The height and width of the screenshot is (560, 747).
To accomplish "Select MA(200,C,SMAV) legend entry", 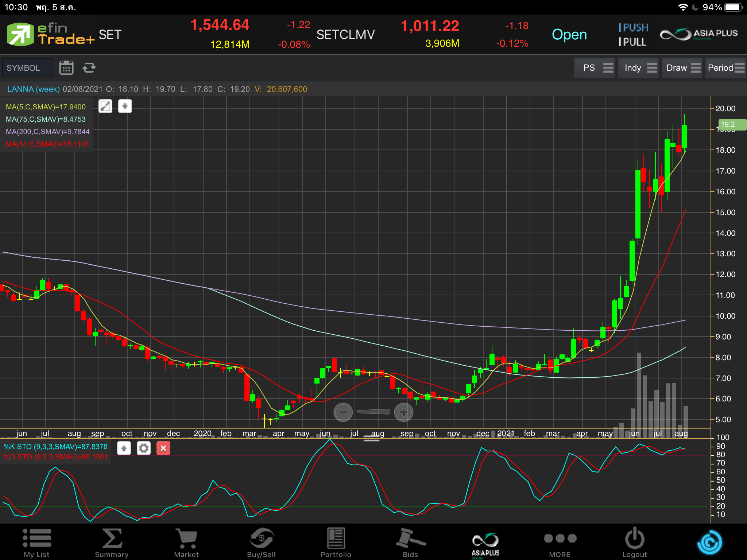I will pos(47,132).
